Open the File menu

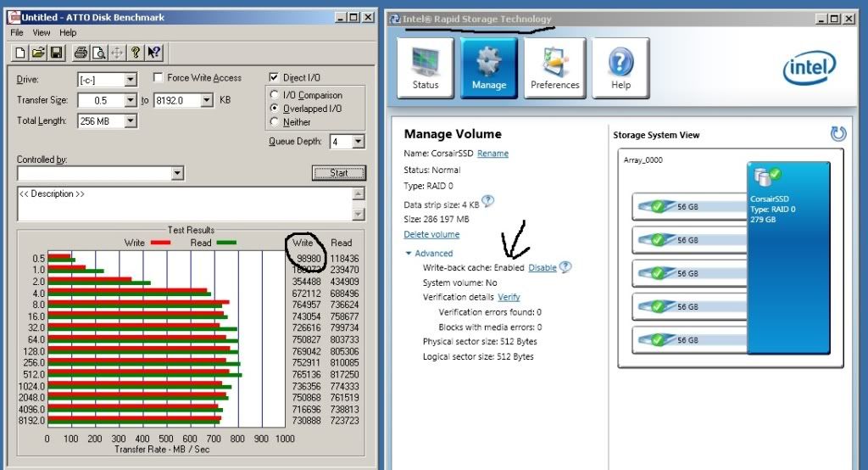tap(17, 33)
